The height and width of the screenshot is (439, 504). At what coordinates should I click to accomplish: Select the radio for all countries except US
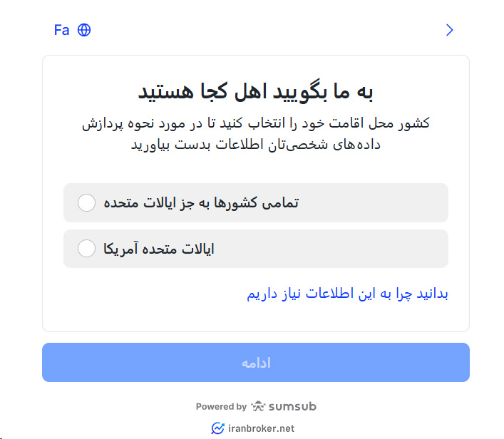(86, 203)
